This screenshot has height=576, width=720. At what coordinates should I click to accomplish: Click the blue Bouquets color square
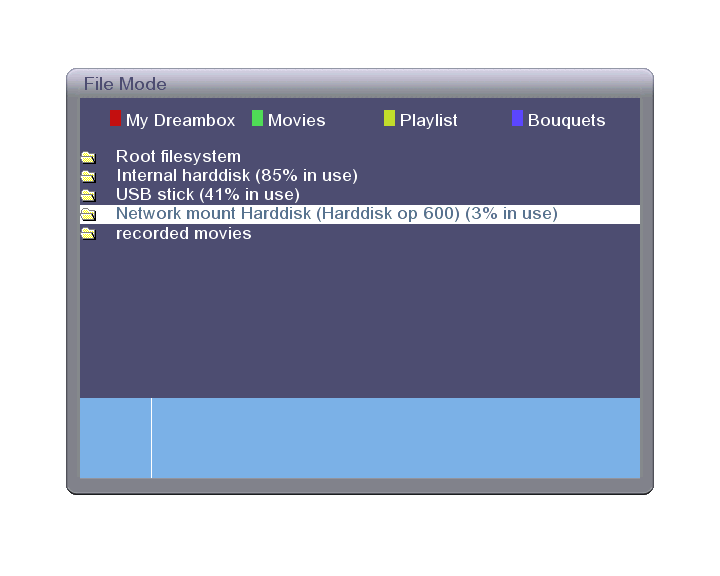point(518,118)
